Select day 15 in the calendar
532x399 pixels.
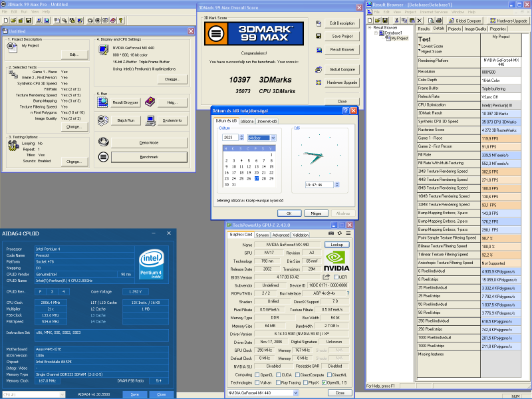click(x=271, y=167)
